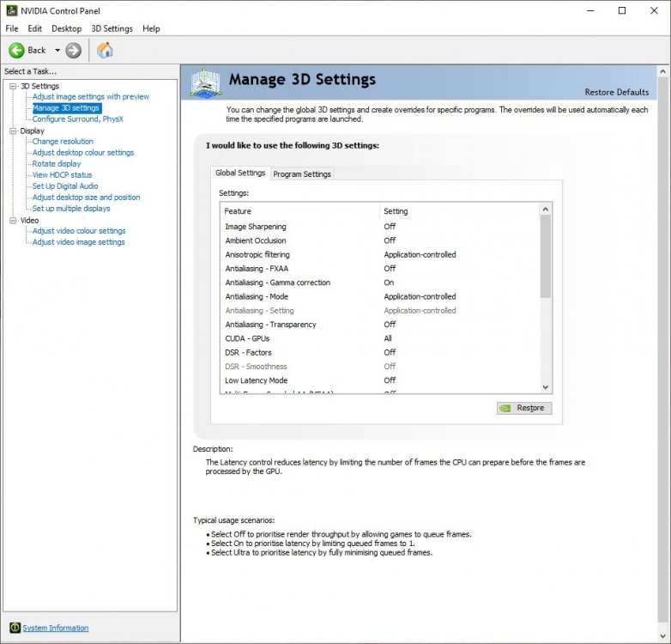Screen dimensions: 671x644
Task: Open Configure Surround, PhysX
Action: coord(78,119)
